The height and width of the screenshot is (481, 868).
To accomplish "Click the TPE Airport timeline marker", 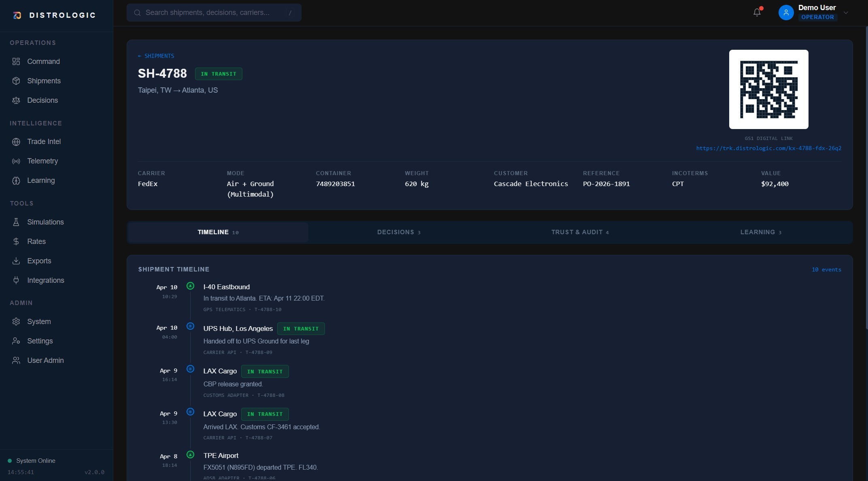I will [x=190, y=455].
